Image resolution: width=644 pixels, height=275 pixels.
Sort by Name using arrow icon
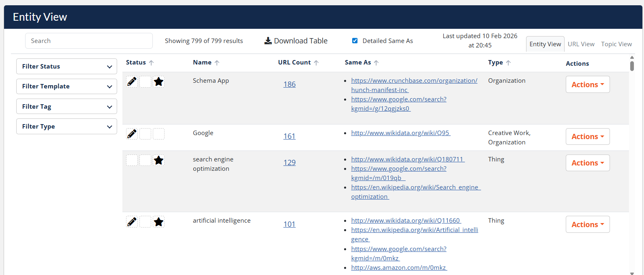pyautogui.click(x=217, y=63)
